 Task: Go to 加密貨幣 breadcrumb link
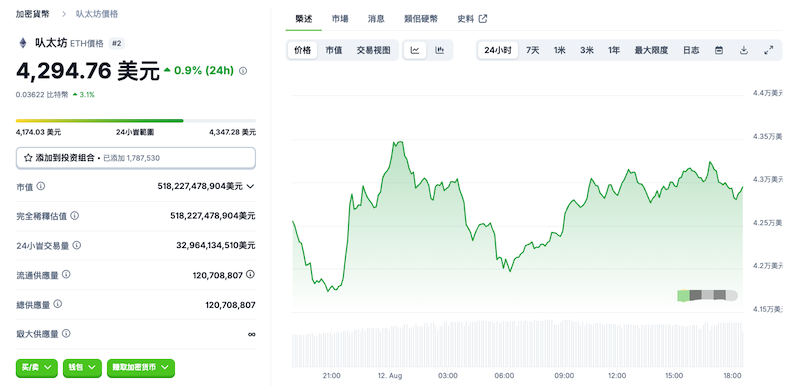coord(33,14)
